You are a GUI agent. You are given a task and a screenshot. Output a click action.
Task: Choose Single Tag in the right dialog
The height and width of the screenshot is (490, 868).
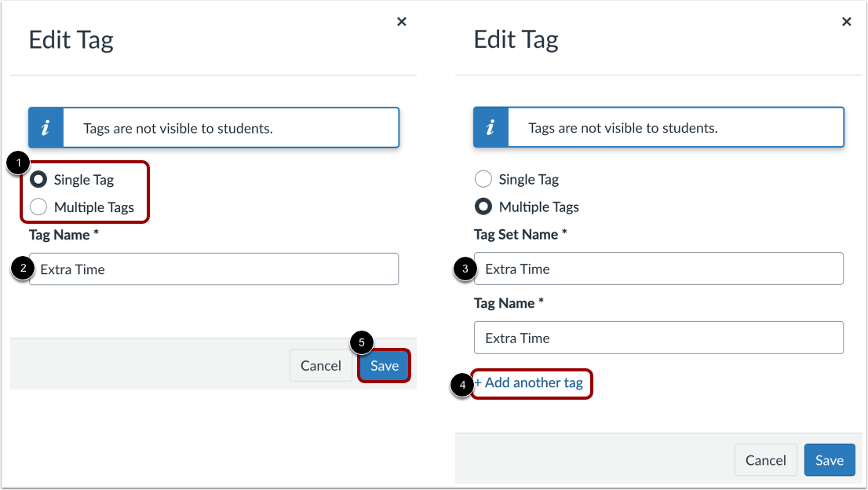pyautogui.click(x=483, y=179)
